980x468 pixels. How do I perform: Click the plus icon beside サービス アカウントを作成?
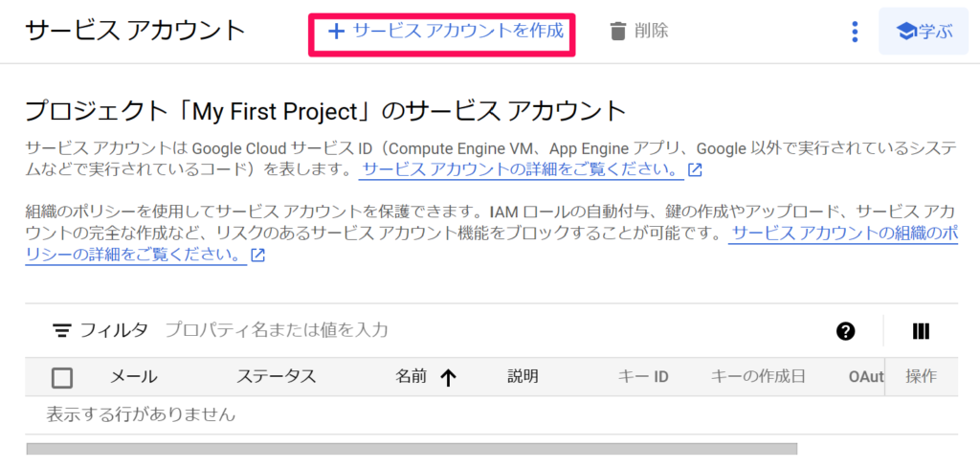[337, 32]
